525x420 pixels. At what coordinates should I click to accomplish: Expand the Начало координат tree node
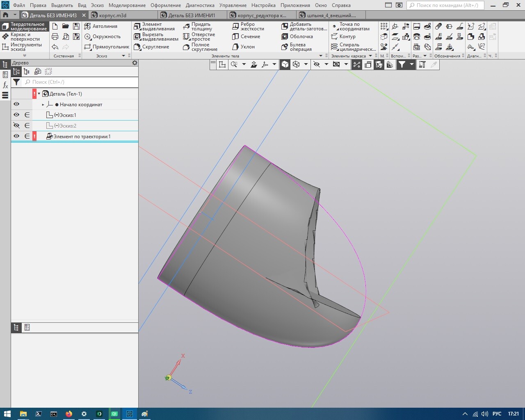click(43, 105)
